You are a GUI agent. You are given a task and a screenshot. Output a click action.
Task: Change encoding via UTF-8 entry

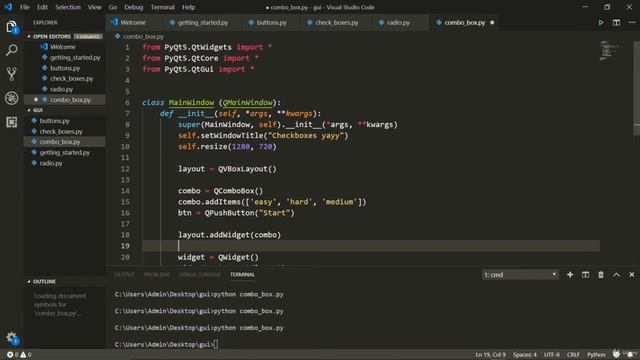click(552, 355)
